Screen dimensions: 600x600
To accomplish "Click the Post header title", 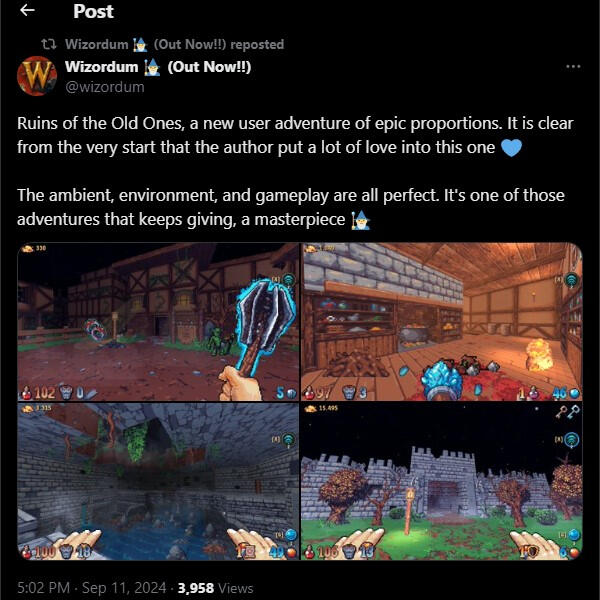I will point(93,11).
